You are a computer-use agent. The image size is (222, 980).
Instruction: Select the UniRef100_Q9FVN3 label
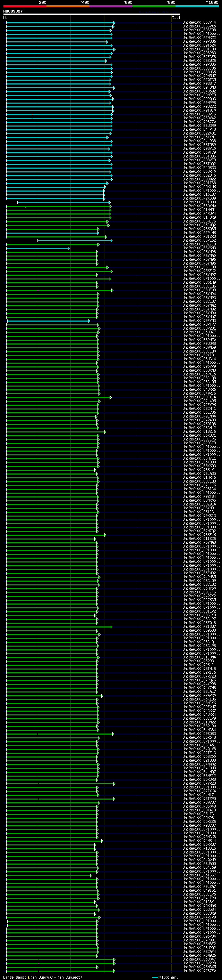click(199, 321)
